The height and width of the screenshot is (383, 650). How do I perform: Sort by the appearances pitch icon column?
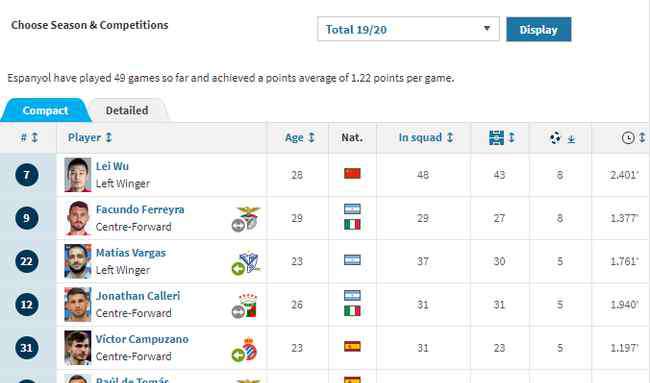(x=502, y=138)
